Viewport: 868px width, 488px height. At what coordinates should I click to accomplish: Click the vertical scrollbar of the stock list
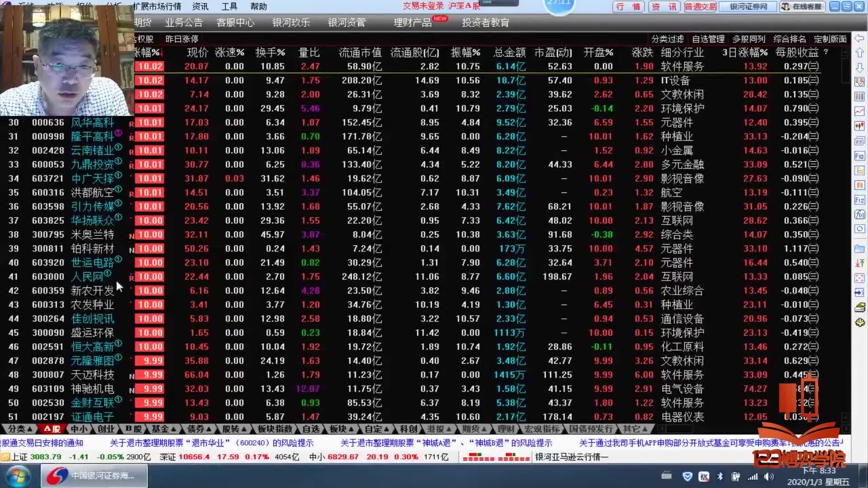[845, 235]
